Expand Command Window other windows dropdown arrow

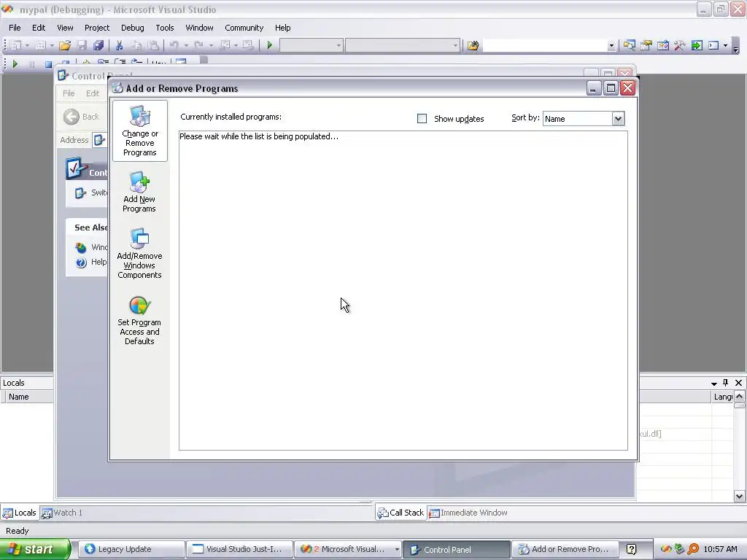[725, 46]
